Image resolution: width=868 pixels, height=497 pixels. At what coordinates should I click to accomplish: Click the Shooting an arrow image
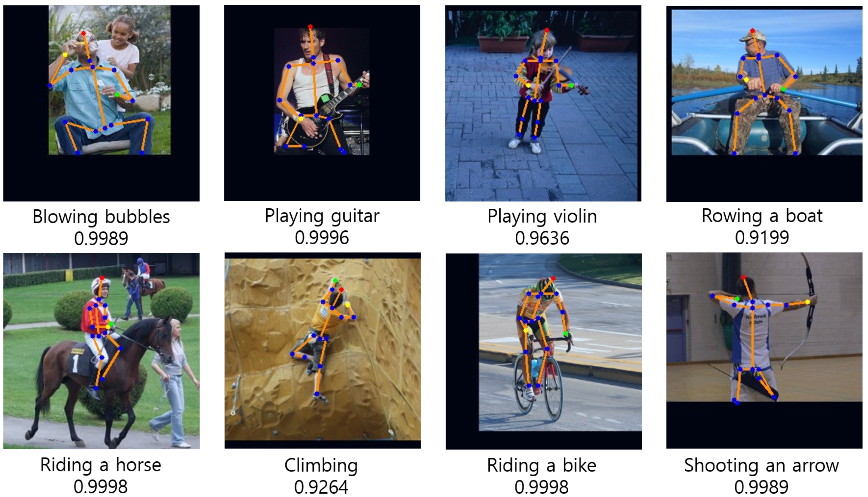764,350
